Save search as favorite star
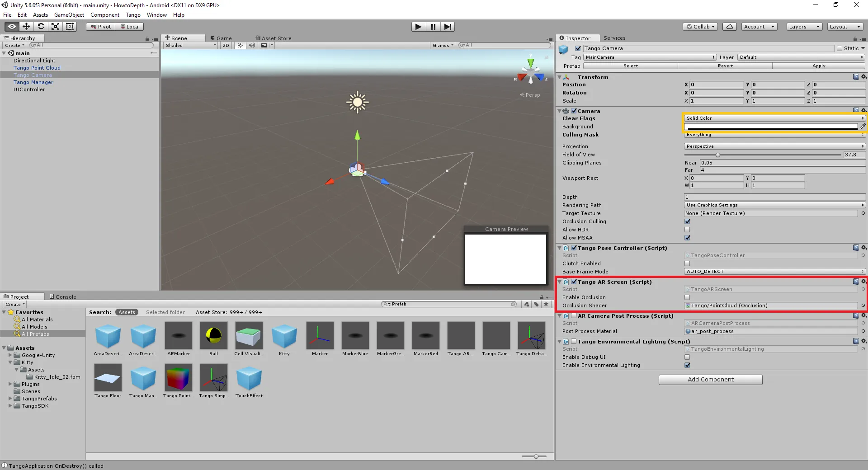The image size is (868, 470). pos(546,304)
